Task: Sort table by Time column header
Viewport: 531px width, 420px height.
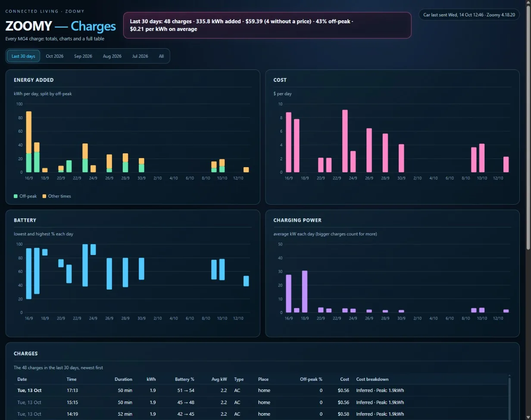Action: tap(72, 379)
